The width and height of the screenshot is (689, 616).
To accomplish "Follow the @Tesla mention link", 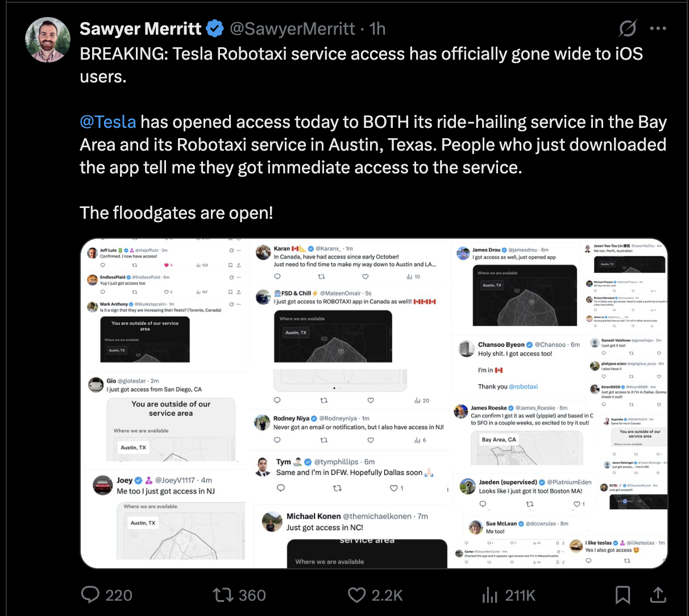I will pos(108,122).
